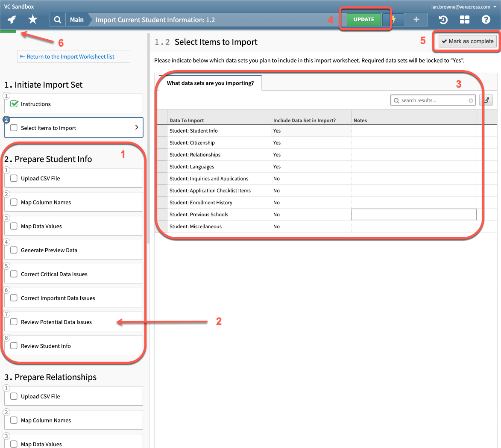Click Return to the Import Worksheet list link
501x448 pixels.
(x=73, y=56)
